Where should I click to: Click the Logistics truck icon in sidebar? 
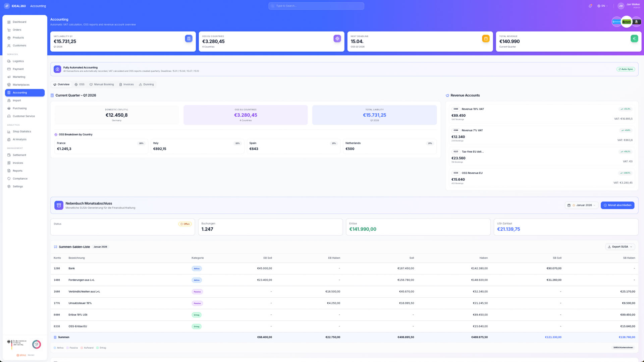coord(9,61)
